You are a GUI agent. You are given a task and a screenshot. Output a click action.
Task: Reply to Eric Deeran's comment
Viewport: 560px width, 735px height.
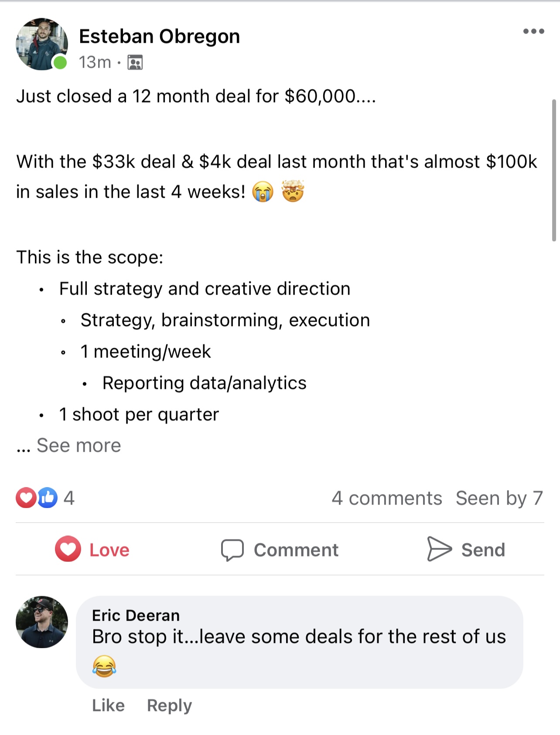(169, 705)
